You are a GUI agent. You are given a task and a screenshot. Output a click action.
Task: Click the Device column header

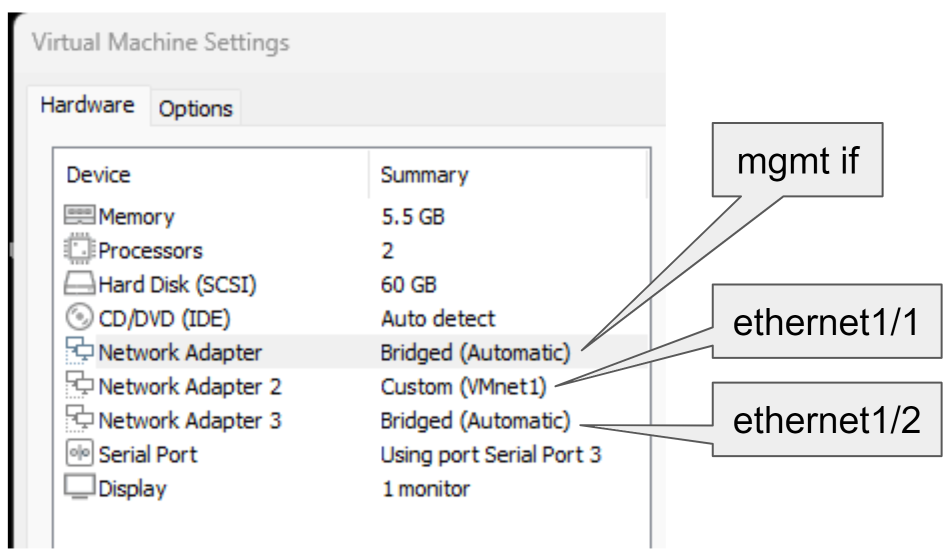(x=98, y=175)
